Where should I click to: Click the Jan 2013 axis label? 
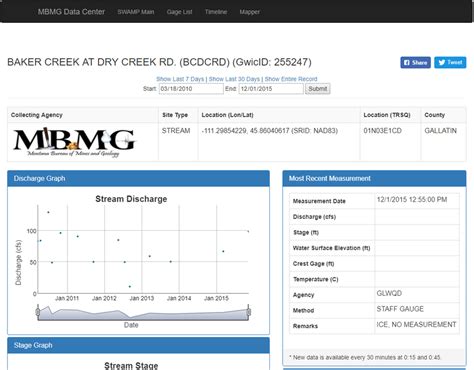coord(142,298)
